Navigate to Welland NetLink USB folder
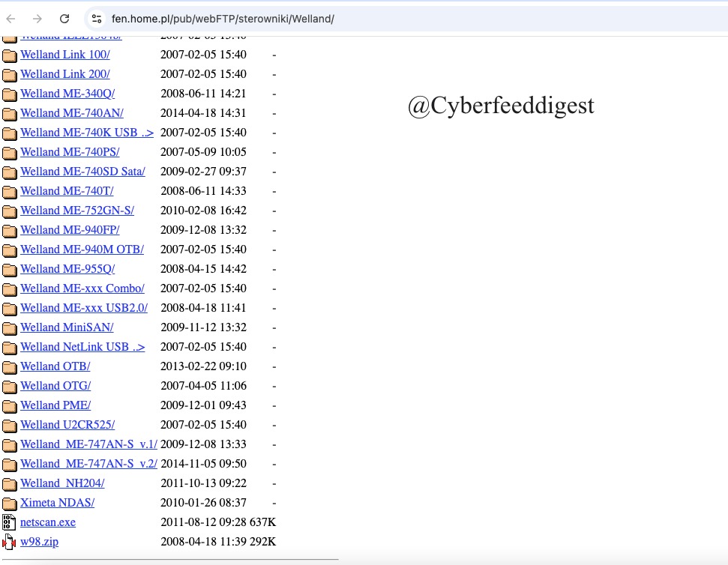This screenshot has width=728, height=565. tap(82, 346)
